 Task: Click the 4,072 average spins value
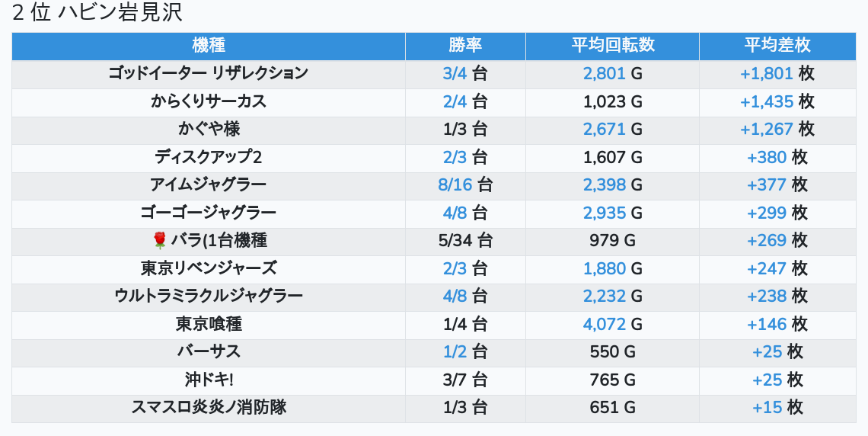605,324
